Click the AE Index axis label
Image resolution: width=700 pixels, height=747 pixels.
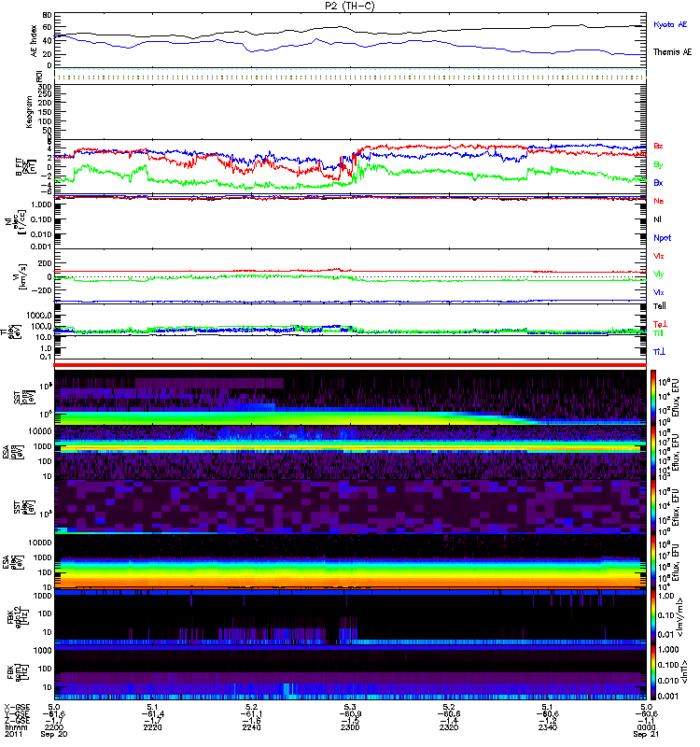tap(35, 41)
